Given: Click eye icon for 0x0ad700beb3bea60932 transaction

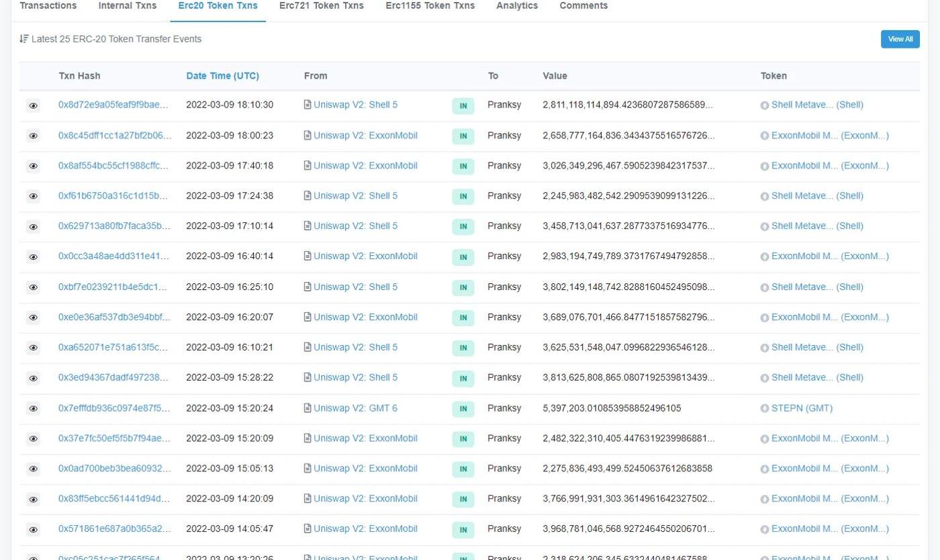Looking at the screenshot, I should tap(33, 469).
